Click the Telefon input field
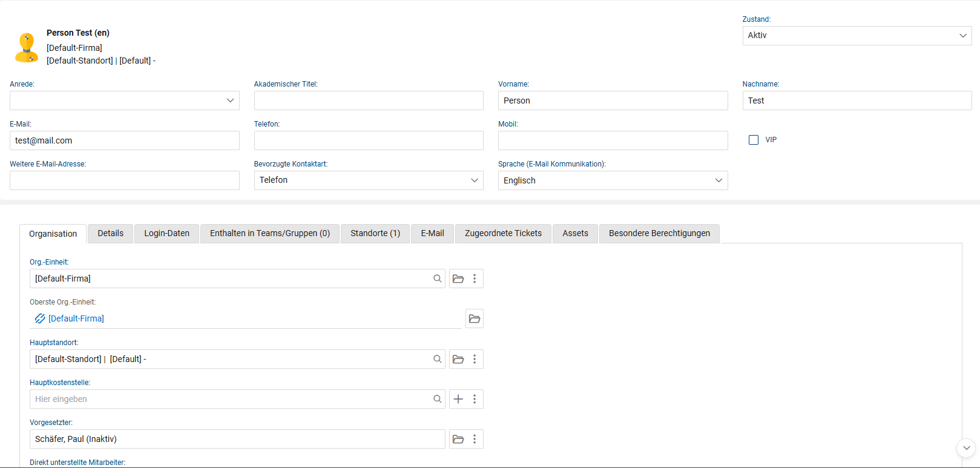Viewport: 980px width, 468px height. click(x=369, y=140)
